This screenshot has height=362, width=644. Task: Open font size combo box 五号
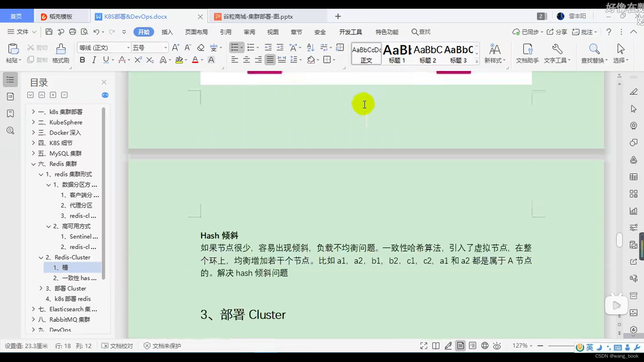[x=150, y=48]
